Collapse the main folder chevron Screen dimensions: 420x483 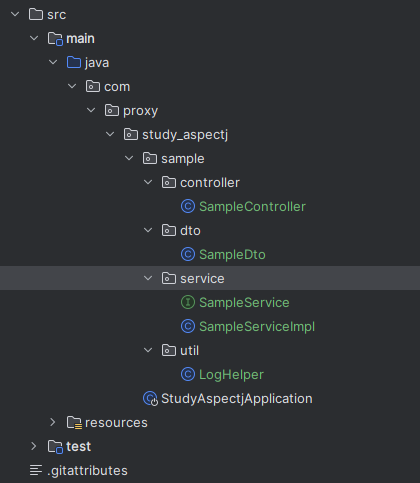pyautogui.click(x=34, y=38)
